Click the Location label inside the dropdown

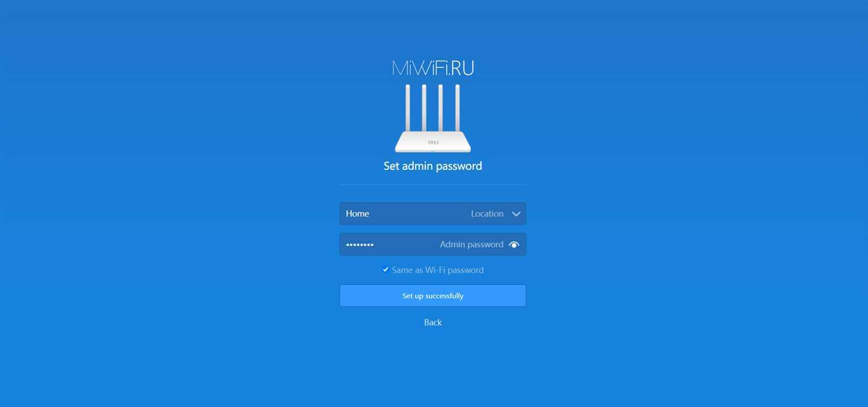(x=487, y=213)
